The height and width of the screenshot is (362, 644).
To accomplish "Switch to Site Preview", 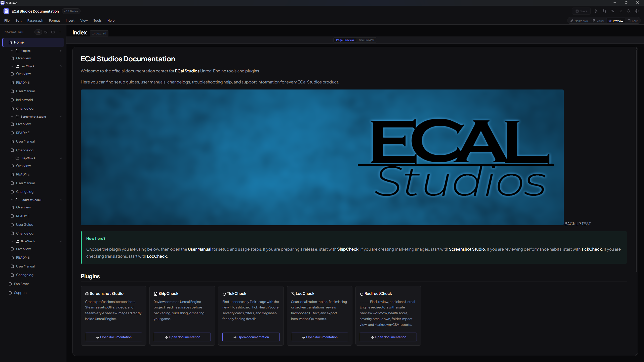I will [x=367, y=40].
